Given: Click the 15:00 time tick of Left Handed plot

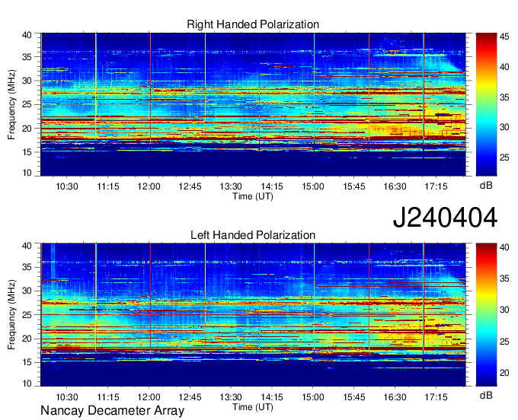Looking at the screenshot, I should point(313,397).
